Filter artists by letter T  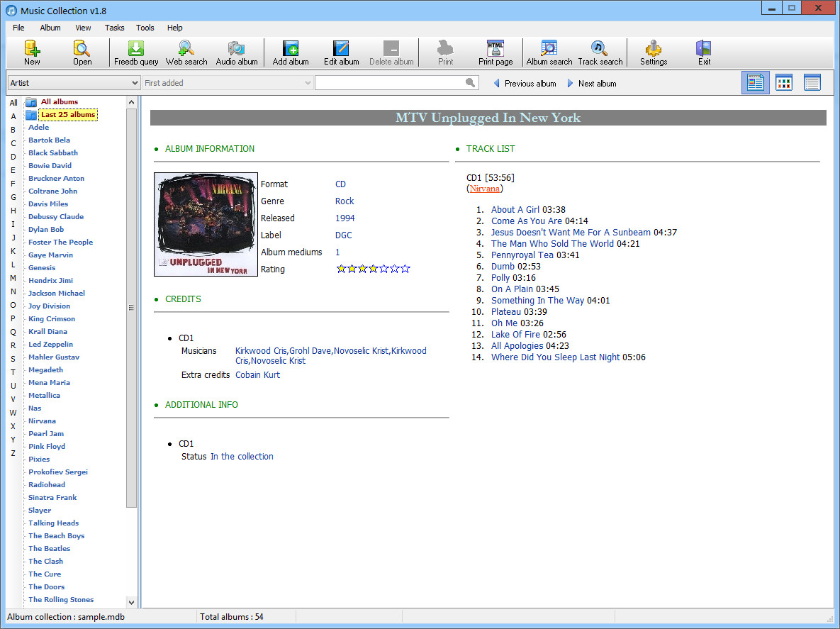pyautogui.click(x=13, y=372)
